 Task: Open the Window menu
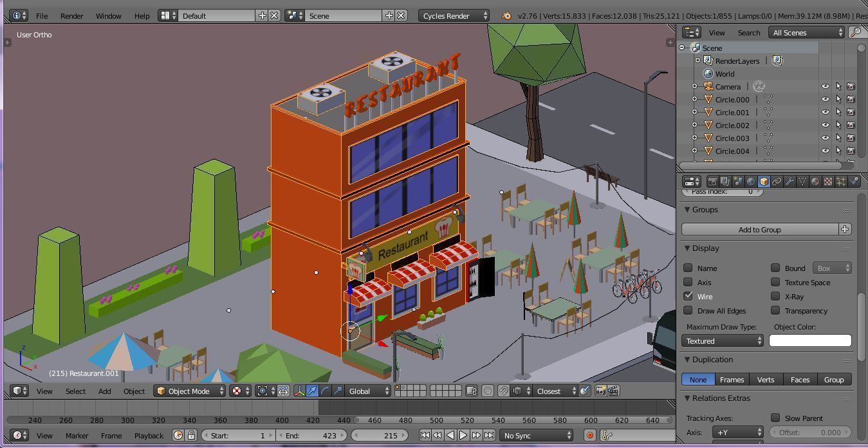tap(108, 15)
